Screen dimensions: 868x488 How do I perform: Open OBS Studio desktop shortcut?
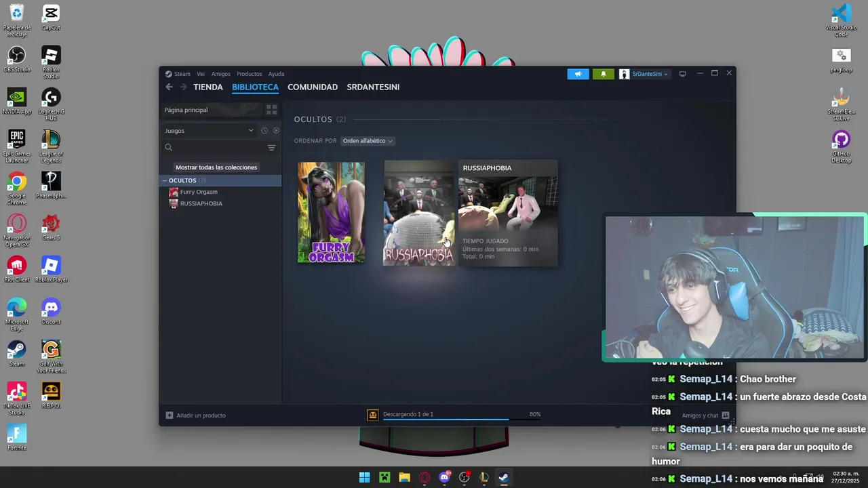pyautogui.click(x=17, y=60)
